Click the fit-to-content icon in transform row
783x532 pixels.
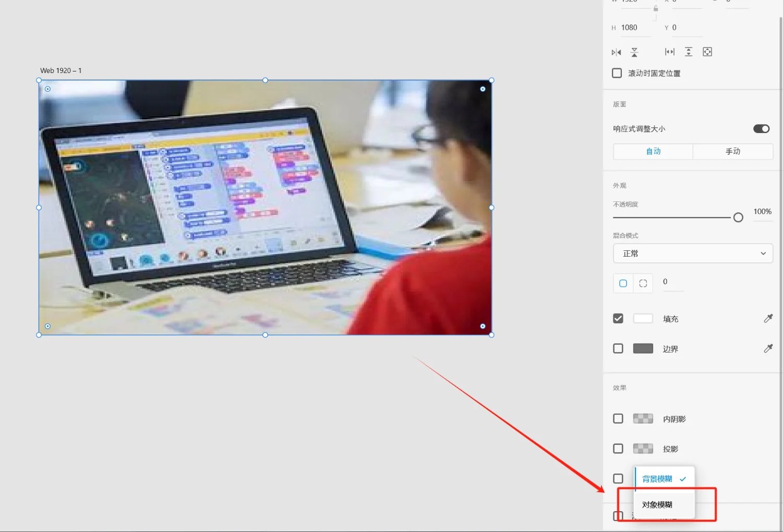click(707, 52)
